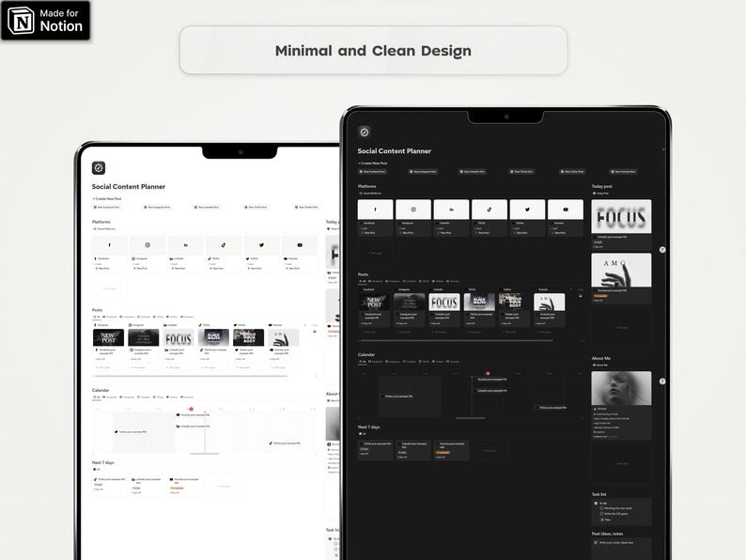Open New Post thumbnail in dark tablet Posts
This screenshot has height=560, width=746.
pyautogui.click(x=375, y=303)
